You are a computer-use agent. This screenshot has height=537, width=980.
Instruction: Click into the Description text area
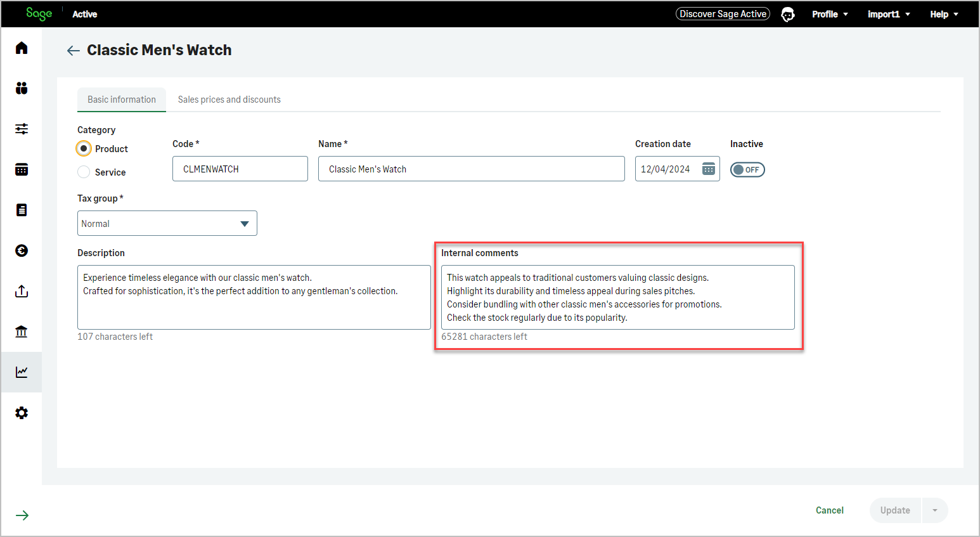[x=254, y=297]
